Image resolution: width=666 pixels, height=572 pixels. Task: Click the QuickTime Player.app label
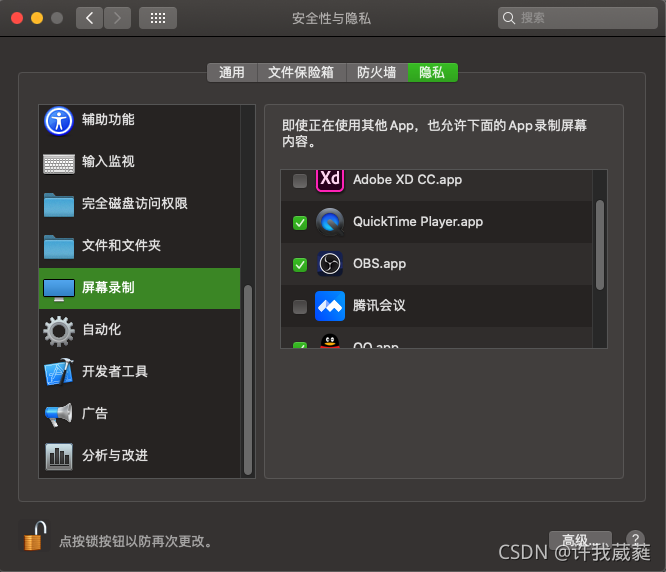click(418, 222)
